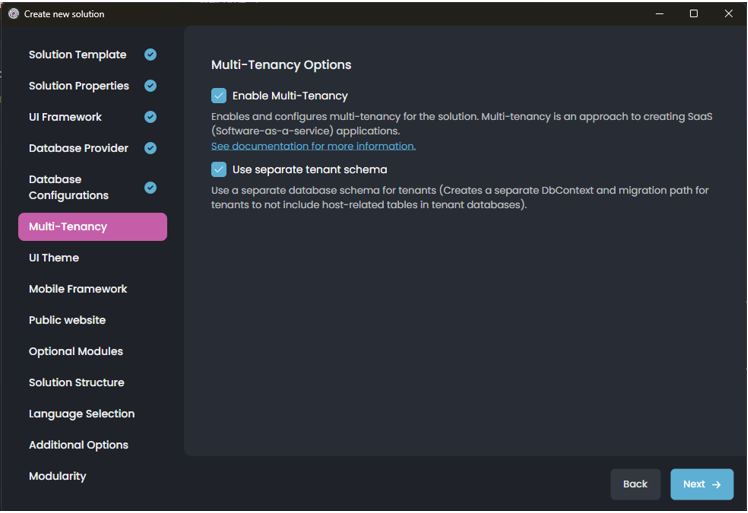Open the Language Selection step
The width and height of the screenshot is (748, 513).
[82, 414]
